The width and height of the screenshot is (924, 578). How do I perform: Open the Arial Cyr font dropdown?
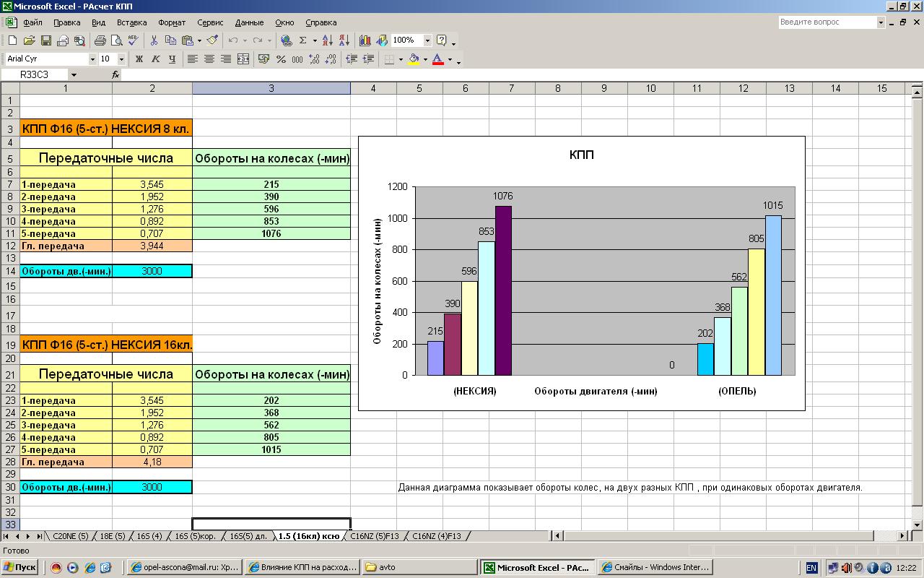92,59
